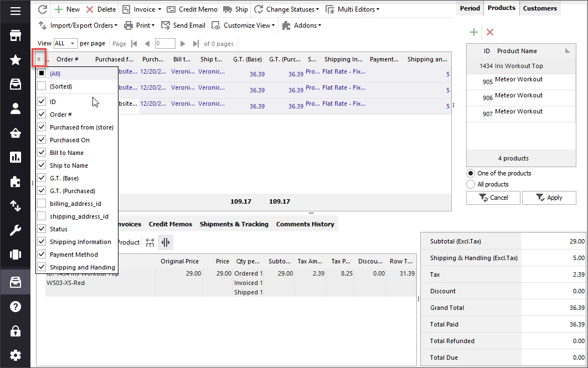Open Multi Editors dropdown

coord(353,9)
